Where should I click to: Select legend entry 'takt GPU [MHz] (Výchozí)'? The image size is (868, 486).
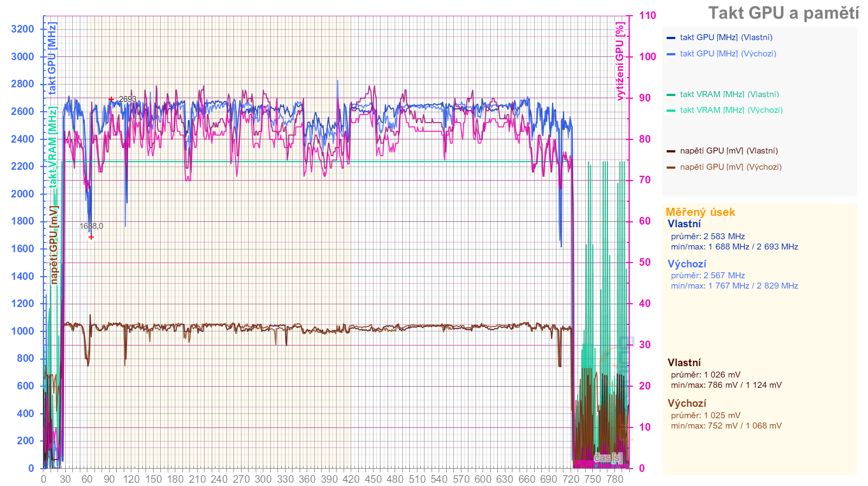pos(728,54)
